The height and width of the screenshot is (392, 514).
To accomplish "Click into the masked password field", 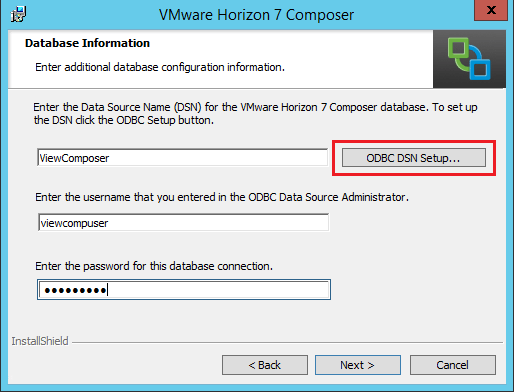I will tap(184, 290).
